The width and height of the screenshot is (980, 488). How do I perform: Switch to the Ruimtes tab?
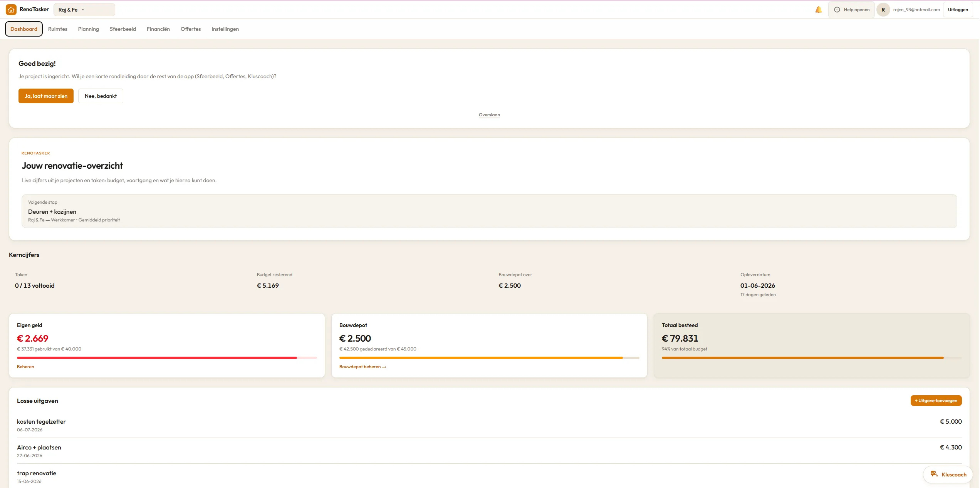click(x=58, y=29)
